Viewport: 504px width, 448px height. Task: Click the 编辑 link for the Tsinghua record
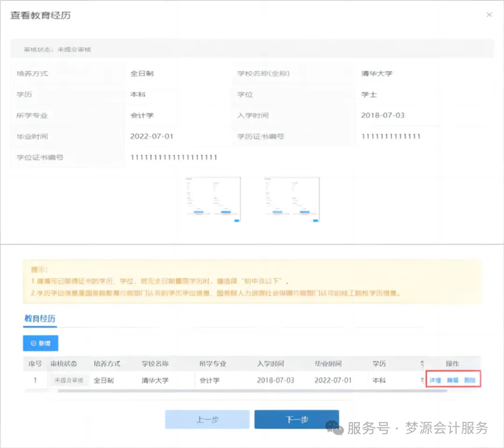tap(454, 380)
